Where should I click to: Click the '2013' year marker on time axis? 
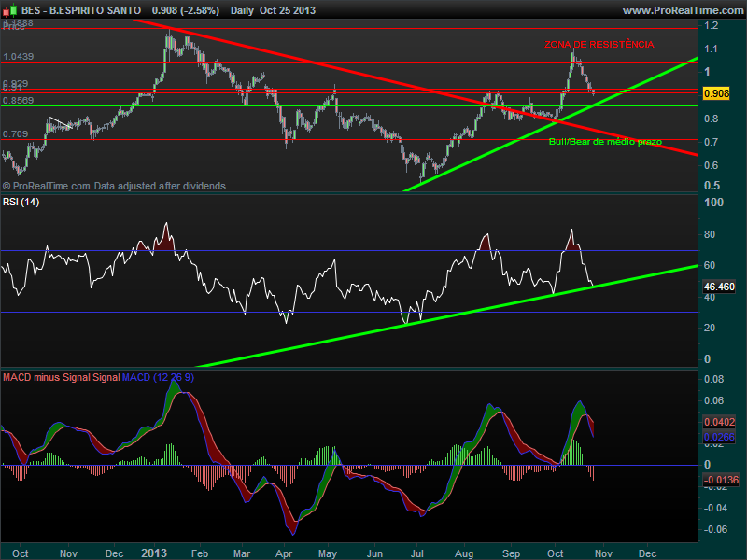154,553
